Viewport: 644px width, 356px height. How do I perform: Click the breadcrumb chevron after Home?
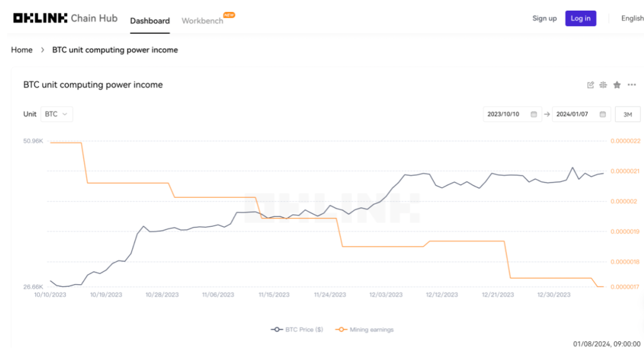[43, 50]
